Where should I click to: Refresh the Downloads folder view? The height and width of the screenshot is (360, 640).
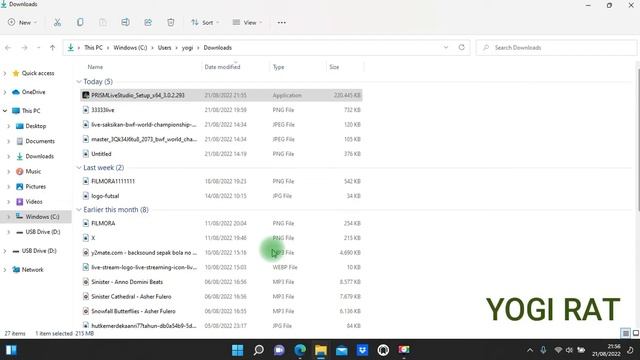462,47
